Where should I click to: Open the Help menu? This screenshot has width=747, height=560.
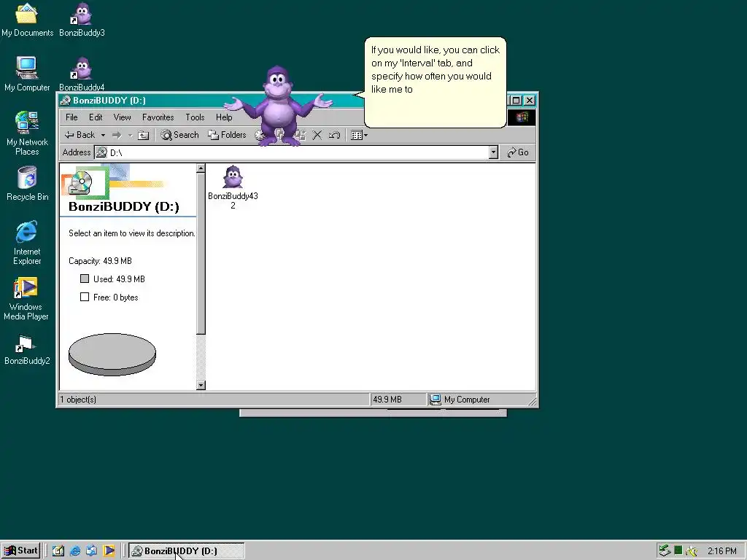pos(224,117)
